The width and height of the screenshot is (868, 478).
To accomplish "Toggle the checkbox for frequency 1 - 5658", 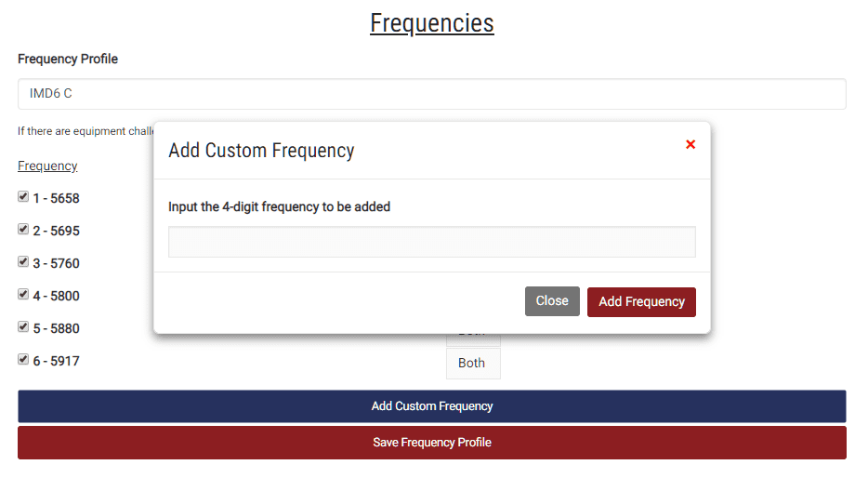I will tap(23, 196).
